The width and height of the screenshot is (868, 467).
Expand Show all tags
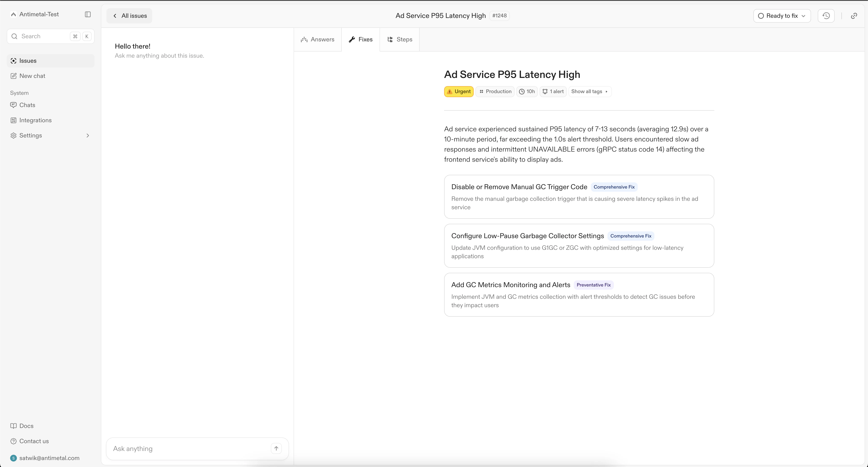[589, 92]
